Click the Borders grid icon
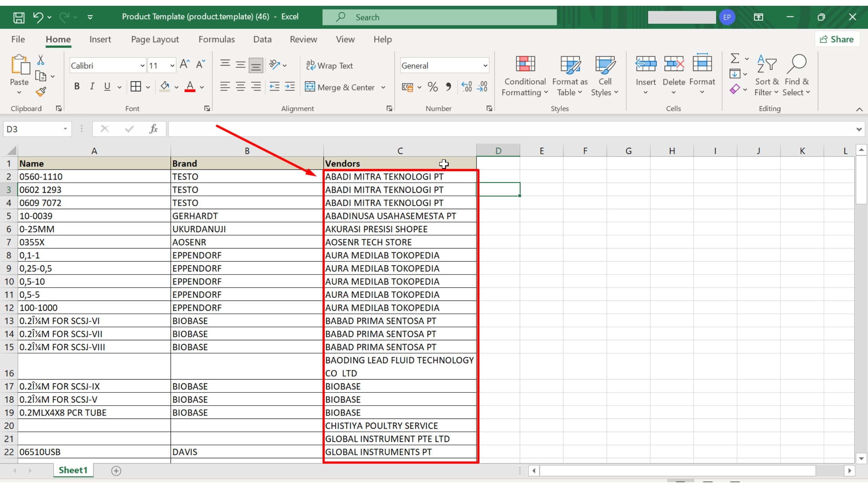The width and height of the screenshot is (868, 488). tap(136, 87)
